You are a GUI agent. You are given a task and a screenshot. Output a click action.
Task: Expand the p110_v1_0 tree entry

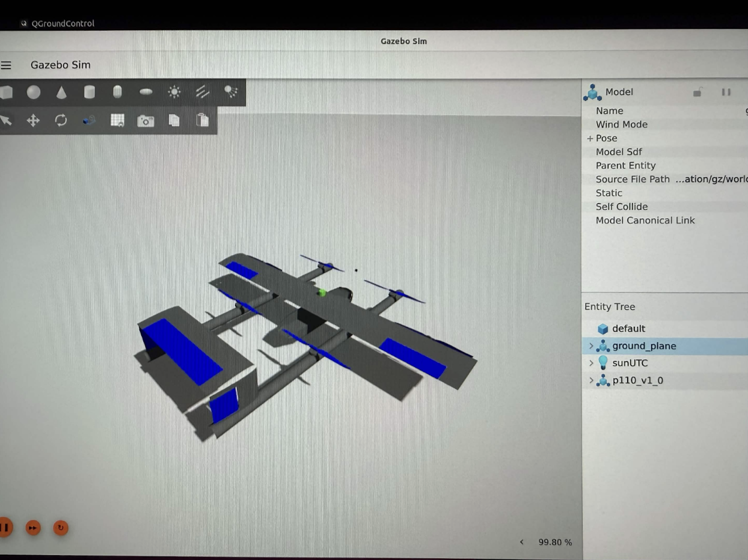tap(590, 380)
